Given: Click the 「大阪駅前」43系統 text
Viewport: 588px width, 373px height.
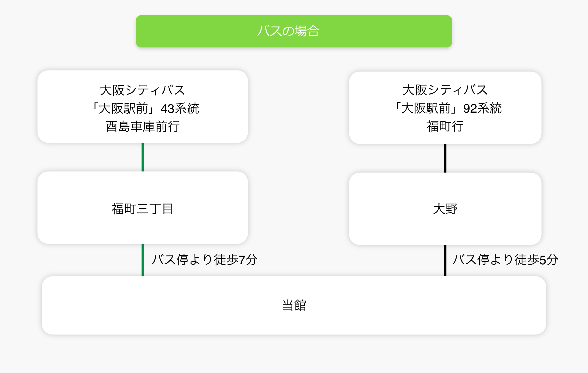Looking at the screenshot, I should click(x=145, y=108).
